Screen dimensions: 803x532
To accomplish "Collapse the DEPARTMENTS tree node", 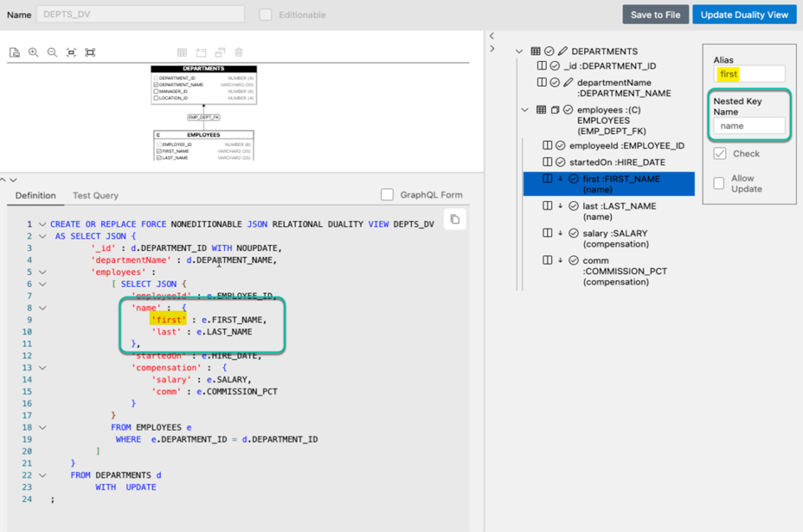I will tap(519, 52).
